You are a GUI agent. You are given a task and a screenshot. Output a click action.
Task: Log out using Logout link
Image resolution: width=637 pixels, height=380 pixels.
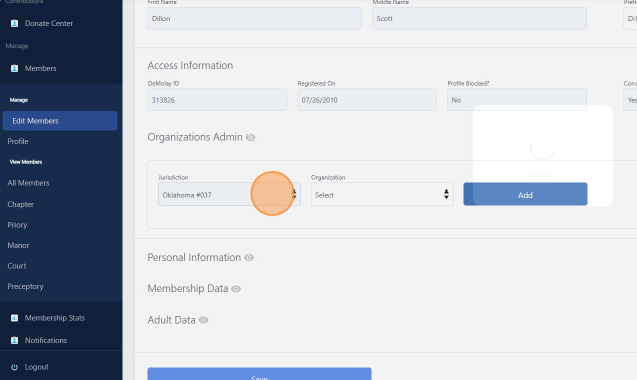click(x=37, y=367)
